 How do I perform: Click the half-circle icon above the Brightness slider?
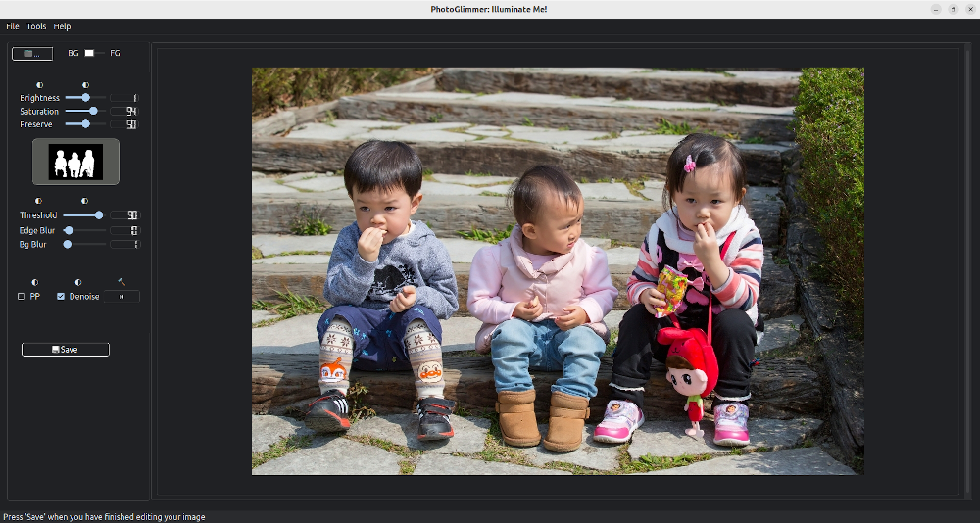click(x=85, y=85)
